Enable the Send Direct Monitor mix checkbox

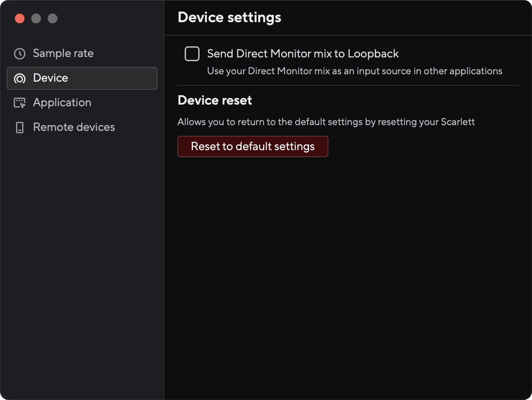pyautogui.click(x=192, y=54)
